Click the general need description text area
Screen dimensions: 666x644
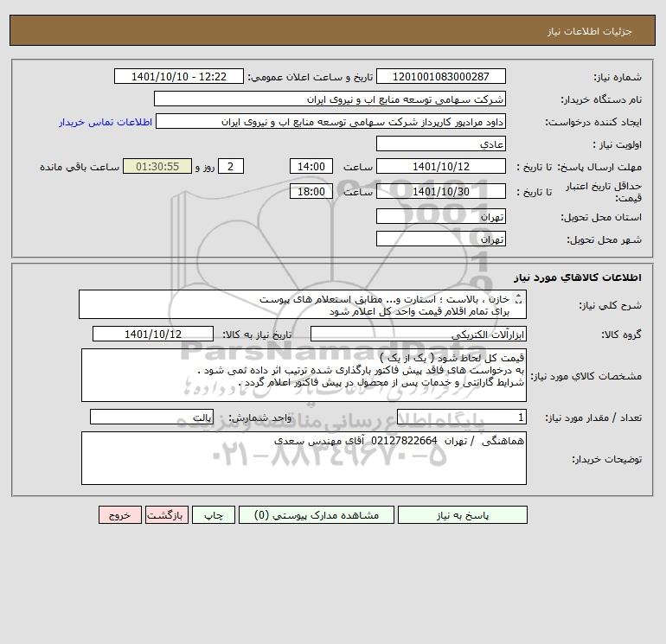[303, 305]
